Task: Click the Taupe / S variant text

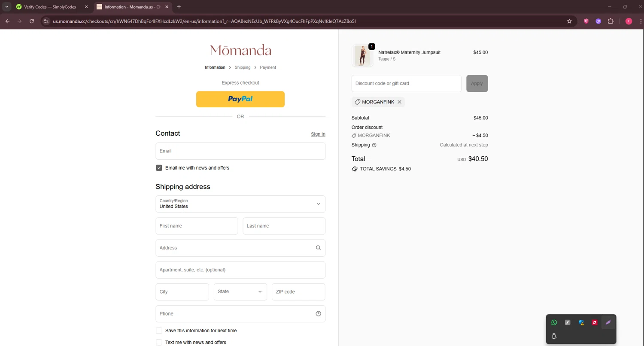Action: pos(387,59)
